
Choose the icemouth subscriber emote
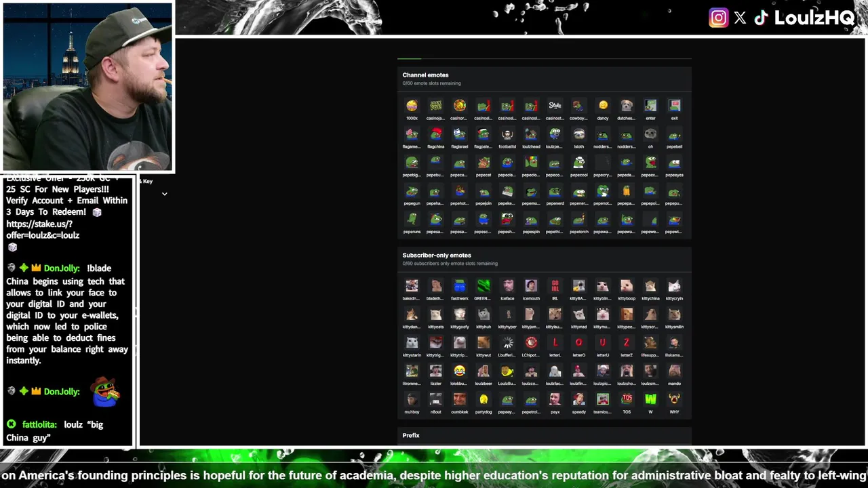[x=531, y=286]
